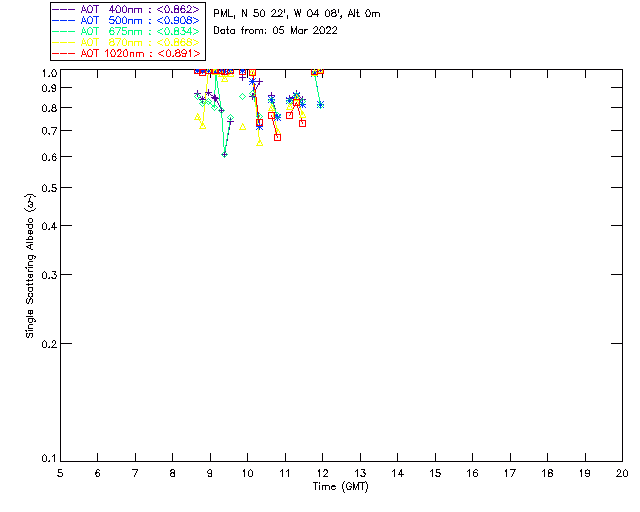Select the isolated yellow triangle below green diamond
Image resolution: width=640 pixels, height=512 pixels.
tap(243, 126)
